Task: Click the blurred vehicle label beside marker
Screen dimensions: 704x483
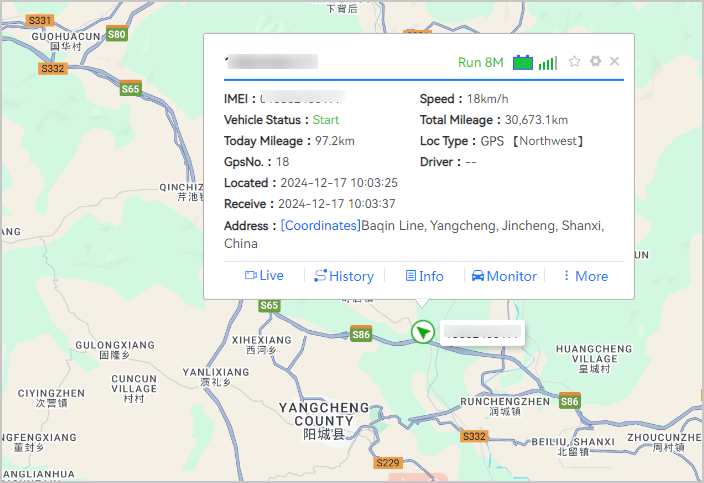Action: point(483,333)
